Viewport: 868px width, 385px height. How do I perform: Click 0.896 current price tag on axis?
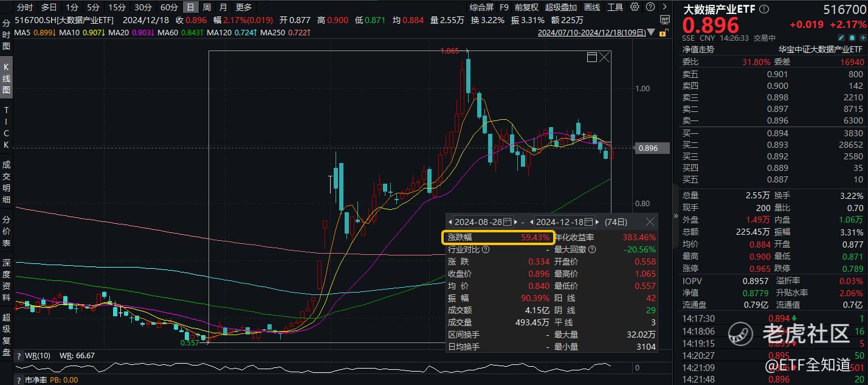652,148
